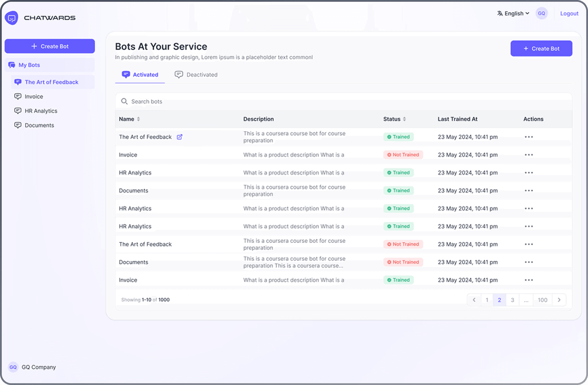Click the sidebar Create Bot button
Viewport: 588px width, 385px height.
pos(50,46)
